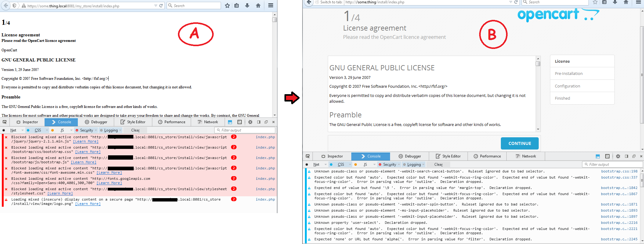644x244 pixels.
Task: Dock devtools to the side in window A
Action: click(x=259, y=122)
